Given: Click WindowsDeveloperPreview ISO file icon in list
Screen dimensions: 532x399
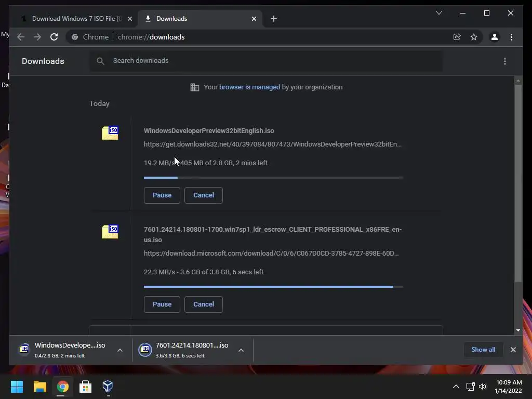Looking at the screenshot, I should pos(110,132).
